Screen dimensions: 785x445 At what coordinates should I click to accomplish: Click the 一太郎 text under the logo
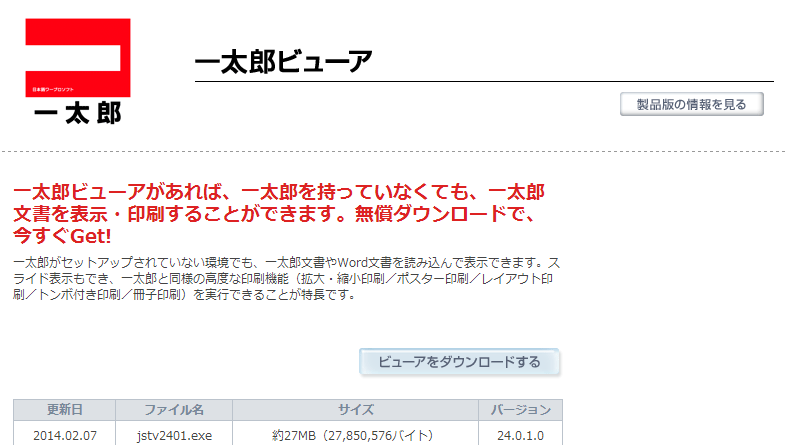click(x=78, y=114)
